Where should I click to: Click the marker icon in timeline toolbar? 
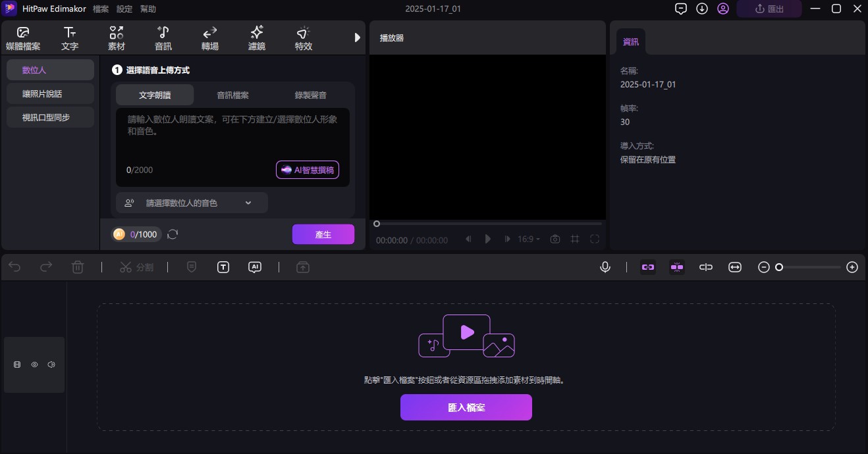pyautogui.click(x=192, y=267)
